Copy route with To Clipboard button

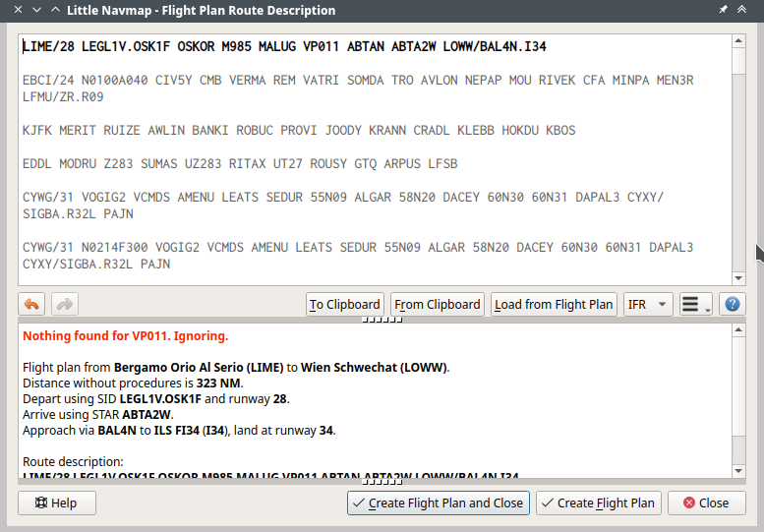345,305
